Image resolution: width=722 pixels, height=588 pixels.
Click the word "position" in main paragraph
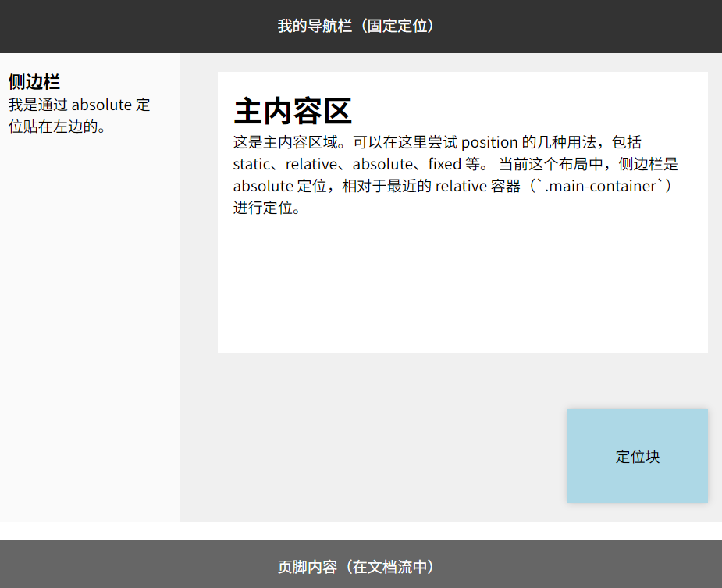coord(489,143)
